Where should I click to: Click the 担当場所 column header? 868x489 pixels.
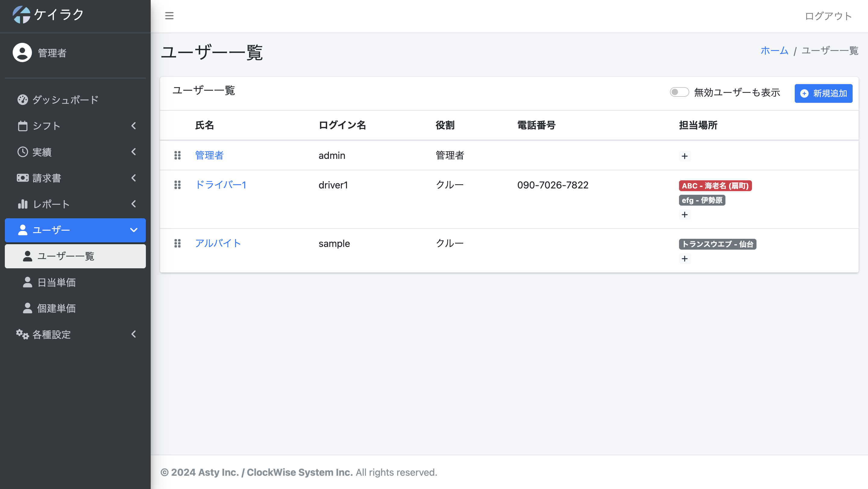click(x=698, y=125)
